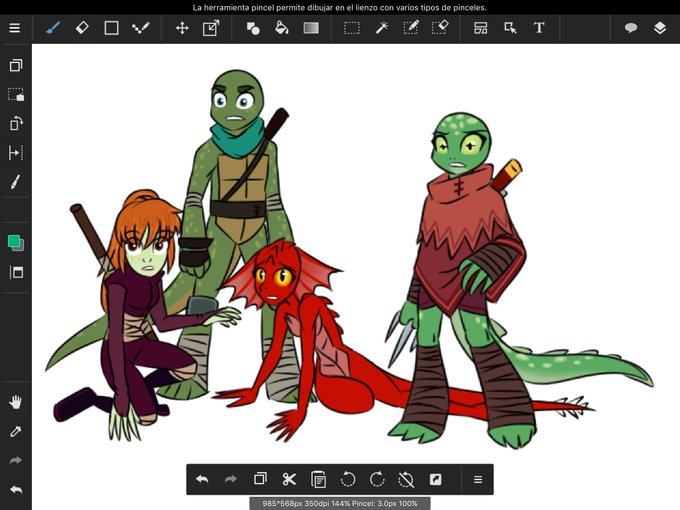This screenshot has height=510, width=680.
Task: Click the brush tool hint text at top
Action: (340, 7)
